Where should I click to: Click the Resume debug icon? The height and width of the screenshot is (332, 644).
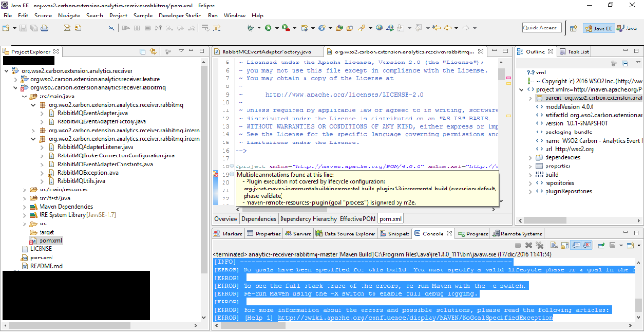coord(126,28)
